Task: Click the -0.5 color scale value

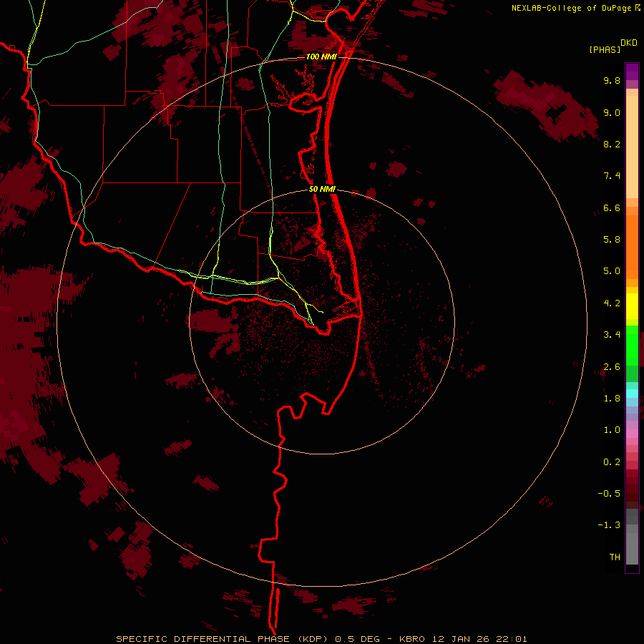Action: click(609, 494)
